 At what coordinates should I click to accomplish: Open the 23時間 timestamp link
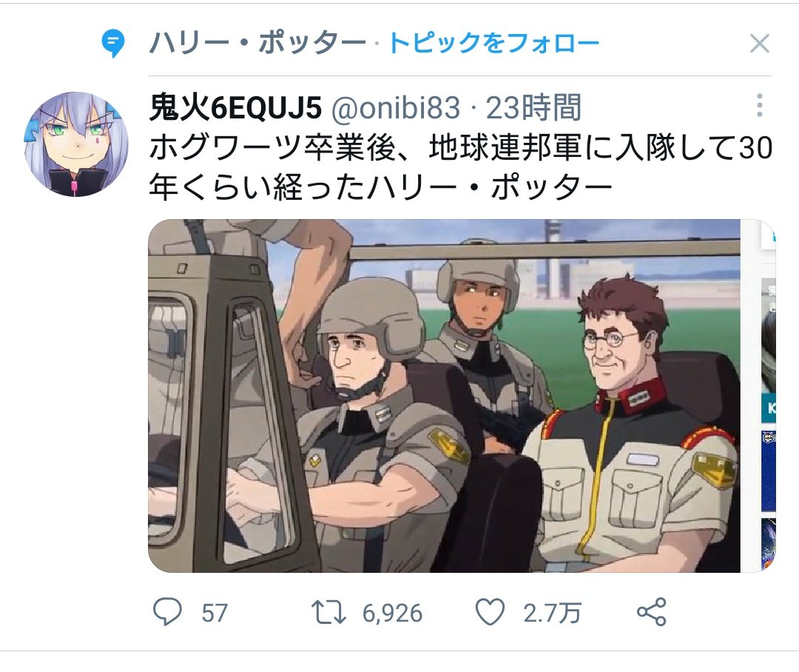click(x=533, y=107)
